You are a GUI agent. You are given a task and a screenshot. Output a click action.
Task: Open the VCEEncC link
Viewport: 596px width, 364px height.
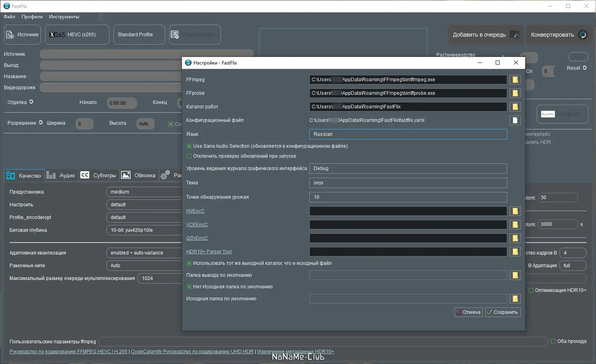197,225
